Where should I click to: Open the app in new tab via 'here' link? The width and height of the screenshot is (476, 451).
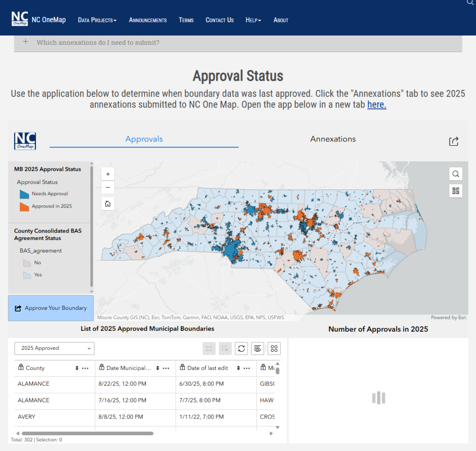[376, 104]
